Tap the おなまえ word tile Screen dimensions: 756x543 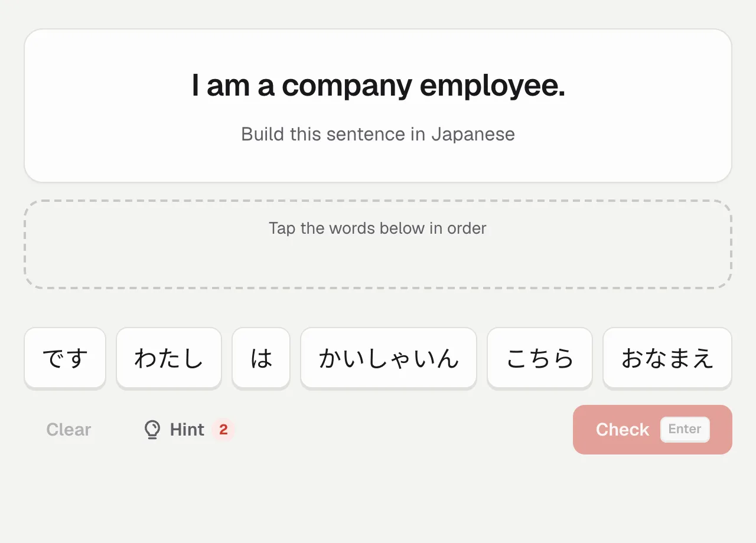667,358
